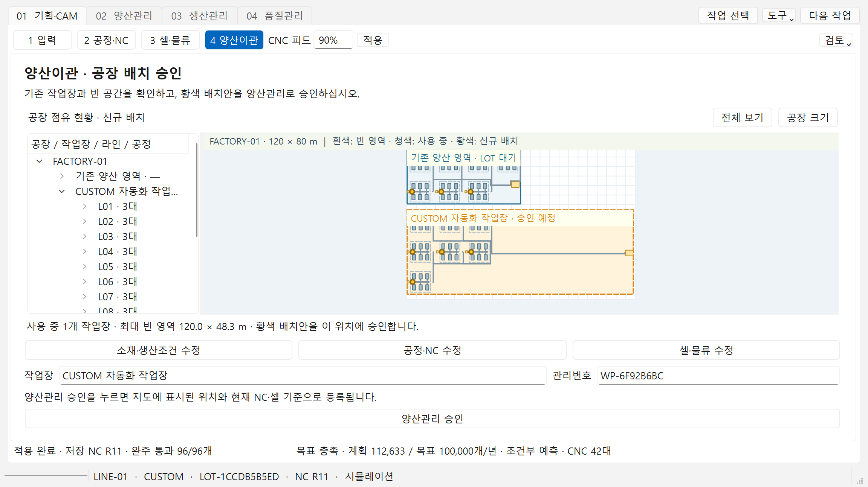Click 셀·물류 수정 button
The width and height of the screenshot is (868, 487).
point(706,350)
